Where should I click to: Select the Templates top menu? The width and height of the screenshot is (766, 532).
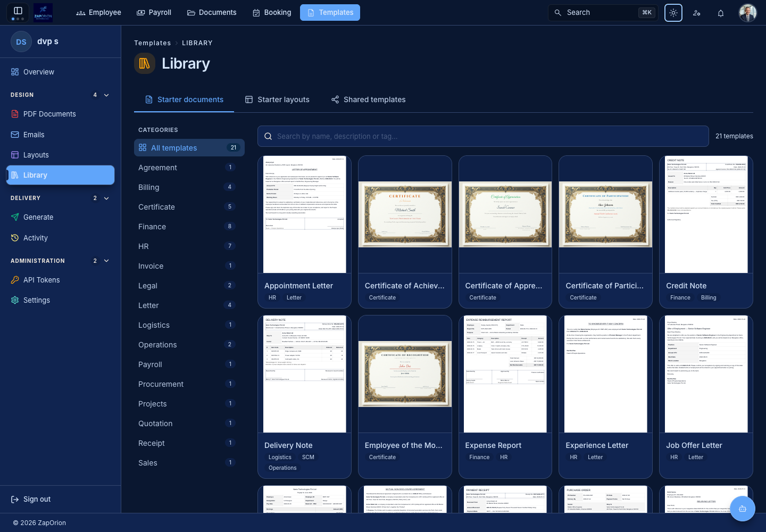coord(330,12)
